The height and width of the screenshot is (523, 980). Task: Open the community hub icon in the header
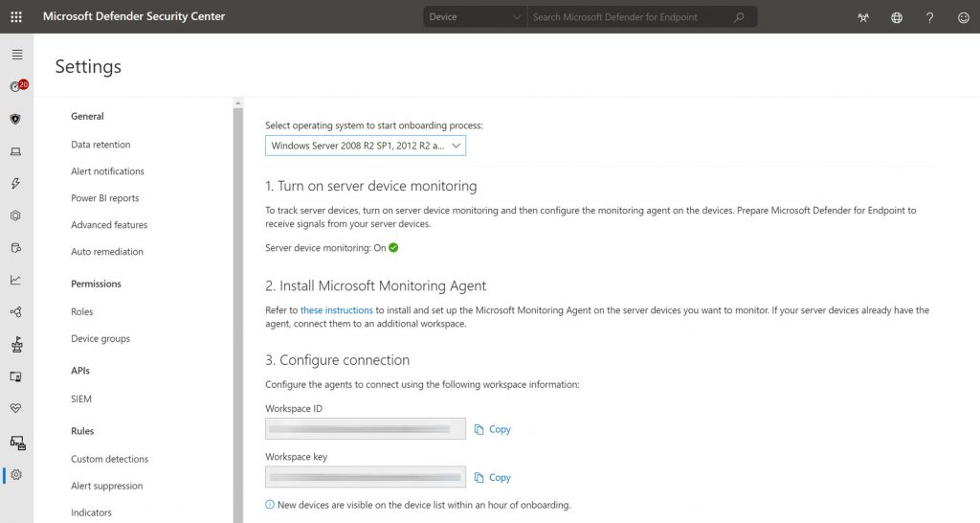(863, 17)
